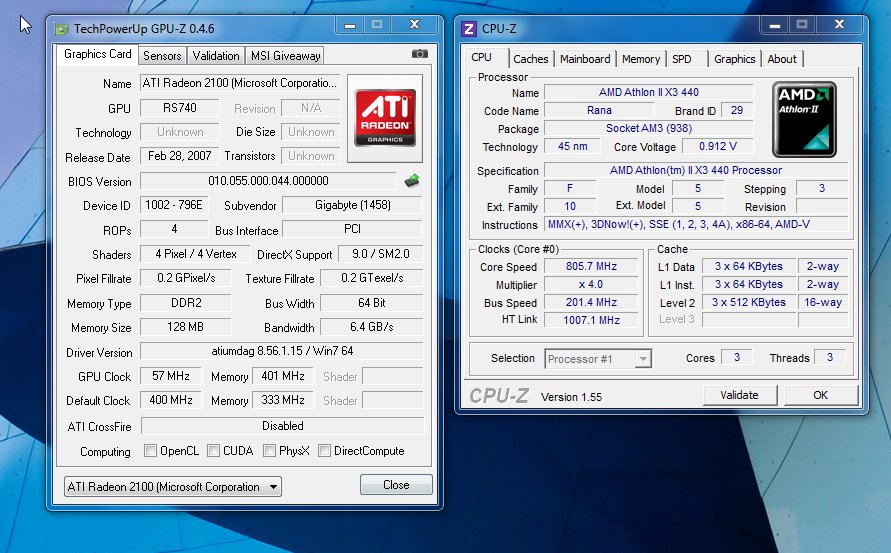
Task: Click the Memory Type DDR2 field
Action: click(186, 303)
